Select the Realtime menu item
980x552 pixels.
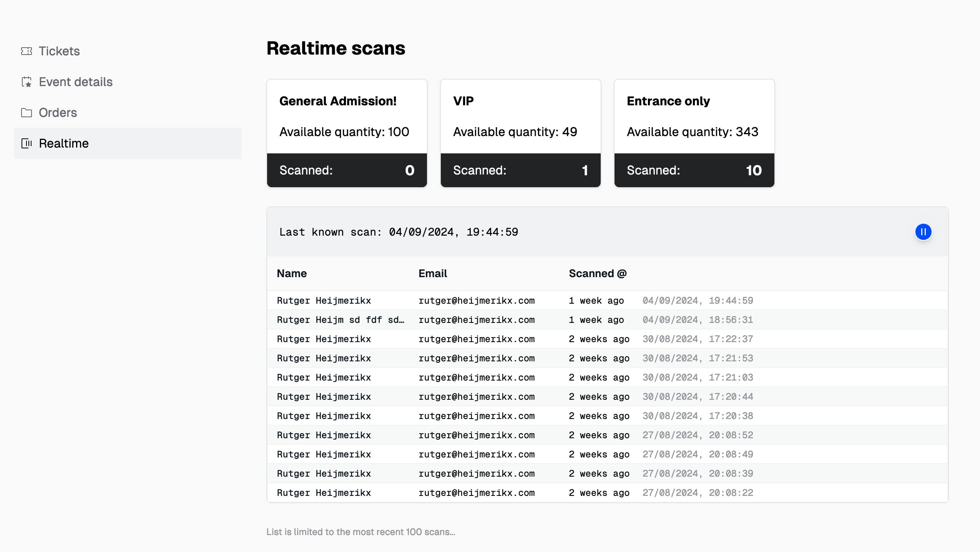point(64,143)
